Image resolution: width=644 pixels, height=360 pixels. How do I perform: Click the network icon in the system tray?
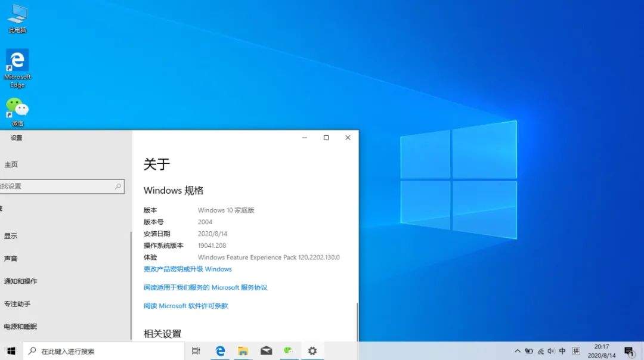pyautogui.click(x=541, y=351)
